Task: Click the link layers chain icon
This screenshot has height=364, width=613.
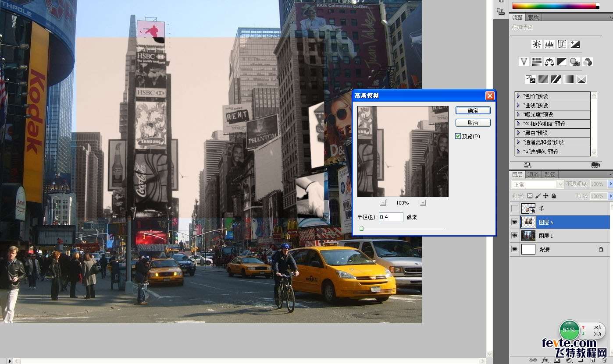Action: tap(533, 360)
